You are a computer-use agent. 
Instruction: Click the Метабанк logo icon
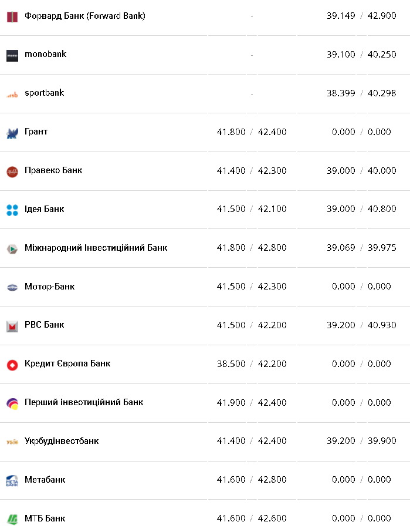click(x=12, y=480)
